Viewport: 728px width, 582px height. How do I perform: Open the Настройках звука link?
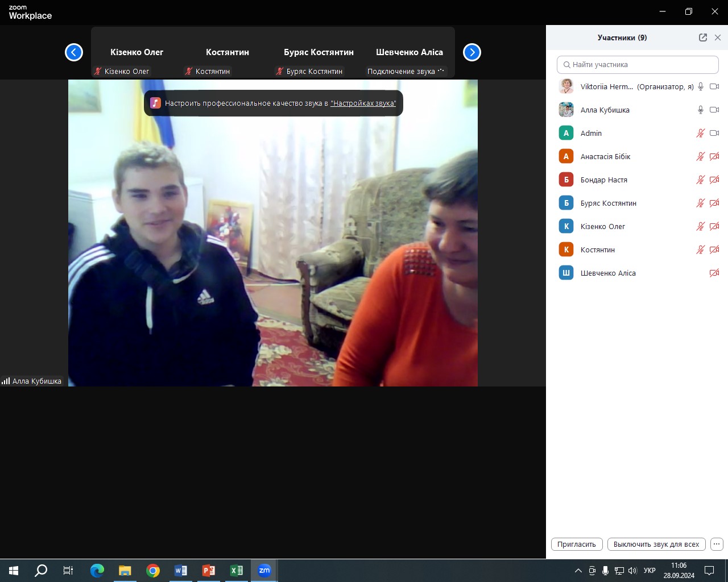pyautogui.click(x=363, y=103)
